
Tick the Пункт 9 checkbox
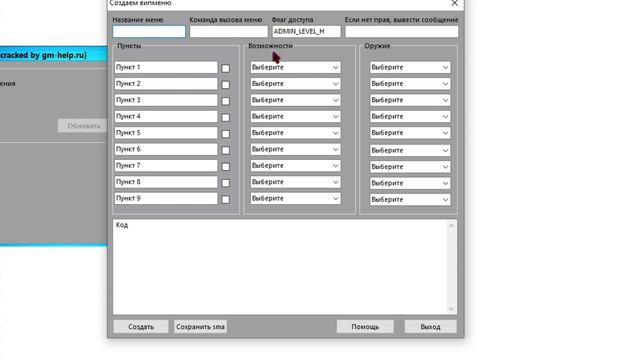[x=225, y=199]
